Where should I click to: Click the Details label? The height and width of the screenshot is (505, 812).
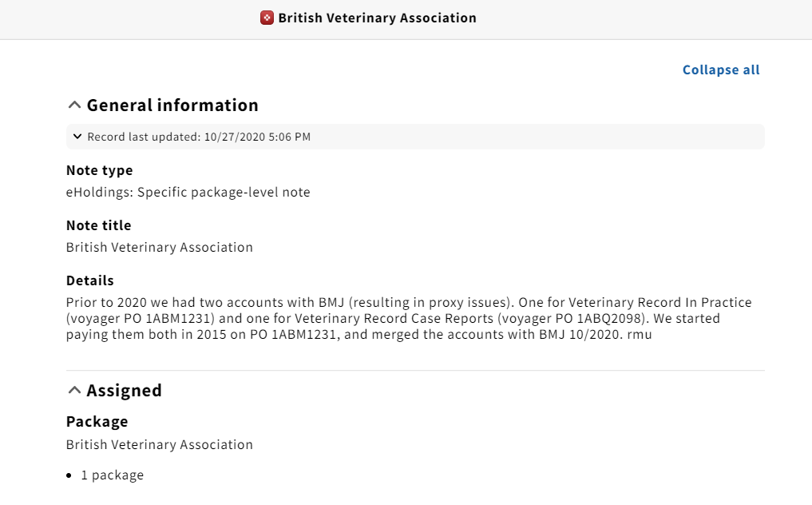89,280
